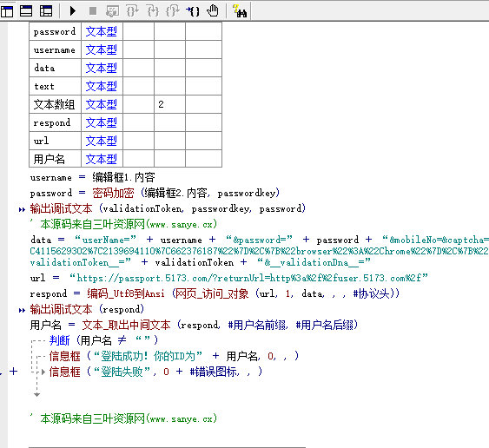Click first 本源码来自三叶资源网 comment line
489x448 pixels.
123,224
